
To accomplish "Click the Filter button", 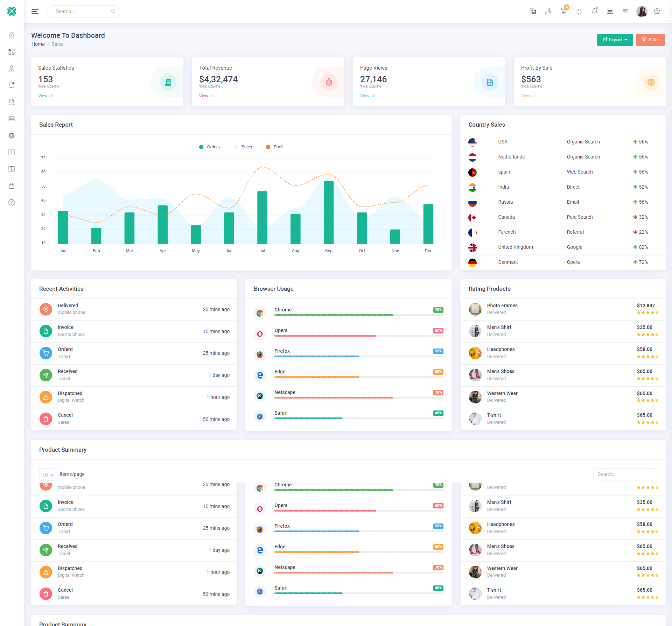I will (x=650, y=40).
